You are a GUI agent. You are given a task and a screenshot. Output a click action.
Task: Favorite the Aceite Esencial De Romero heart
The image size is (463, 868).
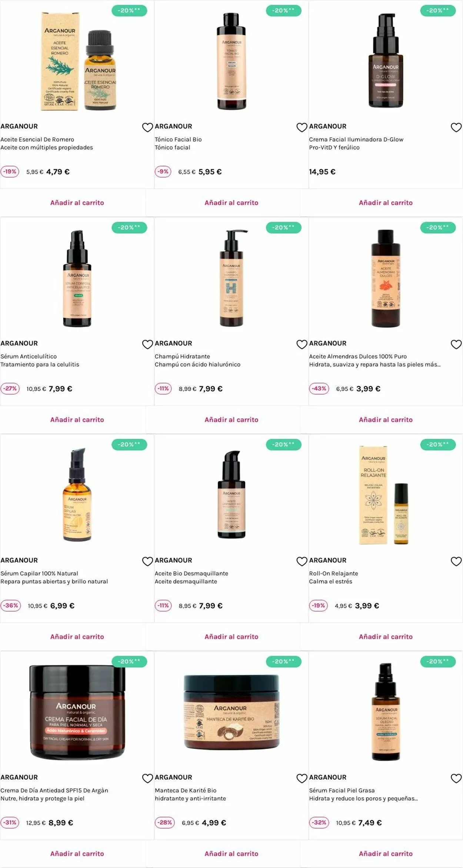pyautogui.click(x=147, y=127)
